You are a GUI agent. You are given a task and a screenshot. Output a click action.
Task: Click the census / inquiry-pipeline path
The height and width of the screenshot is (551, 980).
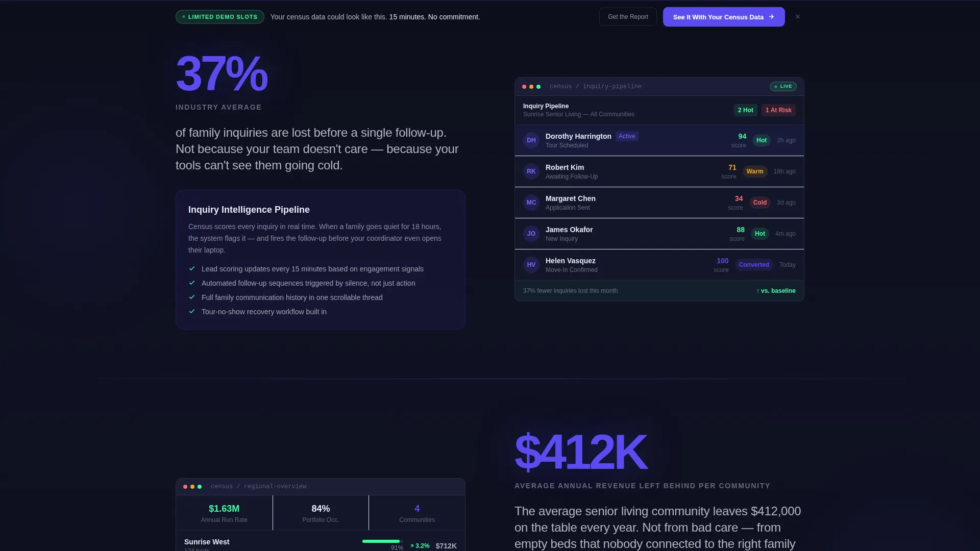(x=596, y=87)
